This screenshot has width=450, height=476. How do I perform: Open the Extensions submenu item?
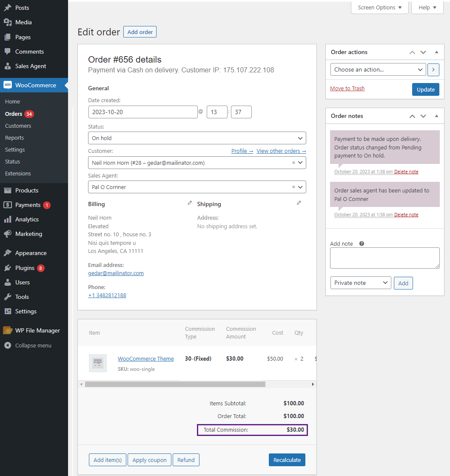coord(18,174)
